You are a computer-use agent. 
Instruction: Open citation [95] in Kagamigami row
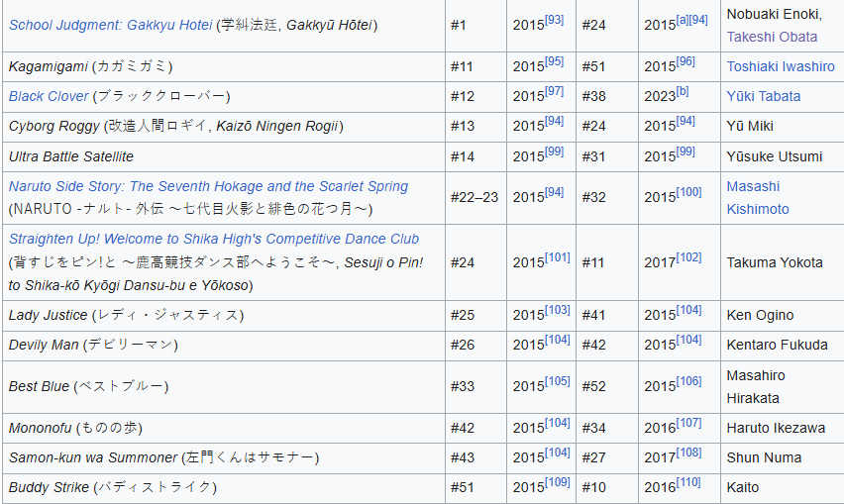(x=554, y=61)
